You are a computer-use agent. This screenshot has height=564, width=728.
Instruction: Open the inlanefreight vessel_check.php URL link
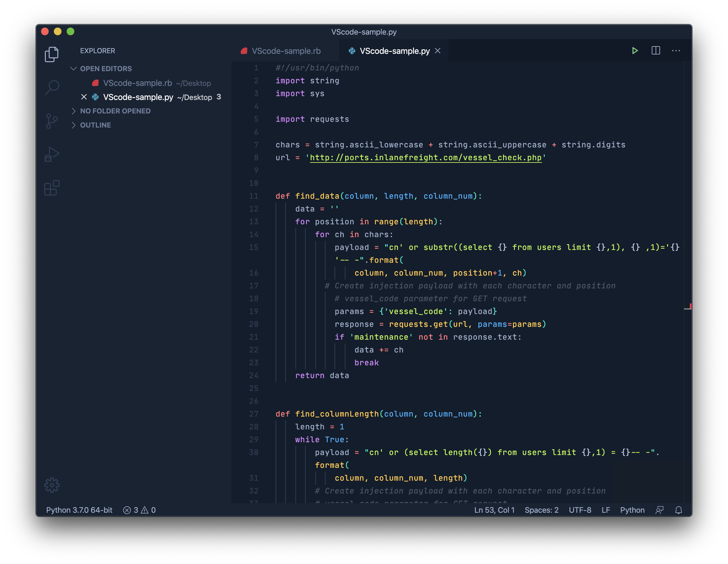pyautogui.click(x=426, y=158)
